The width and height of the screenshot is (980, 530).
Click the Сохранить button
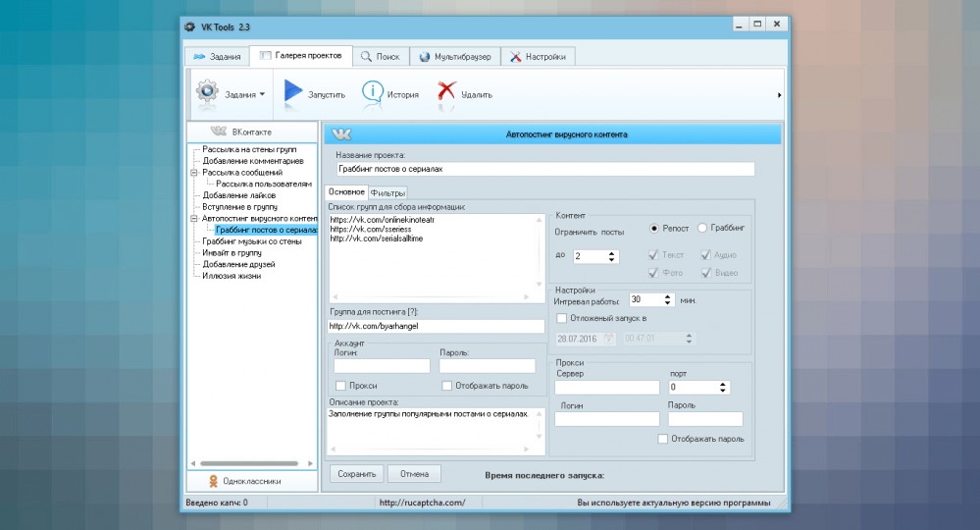tap(356, 474)
